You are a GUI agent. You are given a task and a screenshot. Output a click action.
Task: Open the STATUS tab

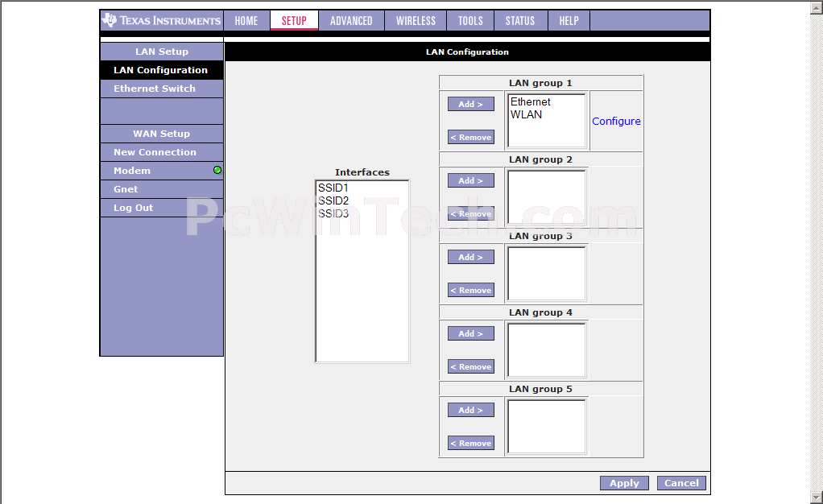519,21
